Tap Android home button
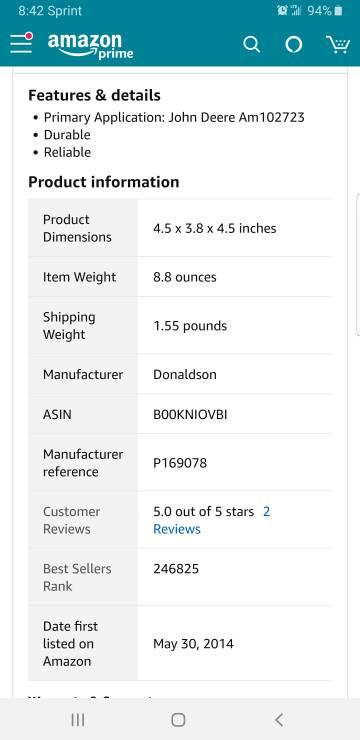Image resolution: width=360 pixels, height=740 pixels. pos(178,720)
